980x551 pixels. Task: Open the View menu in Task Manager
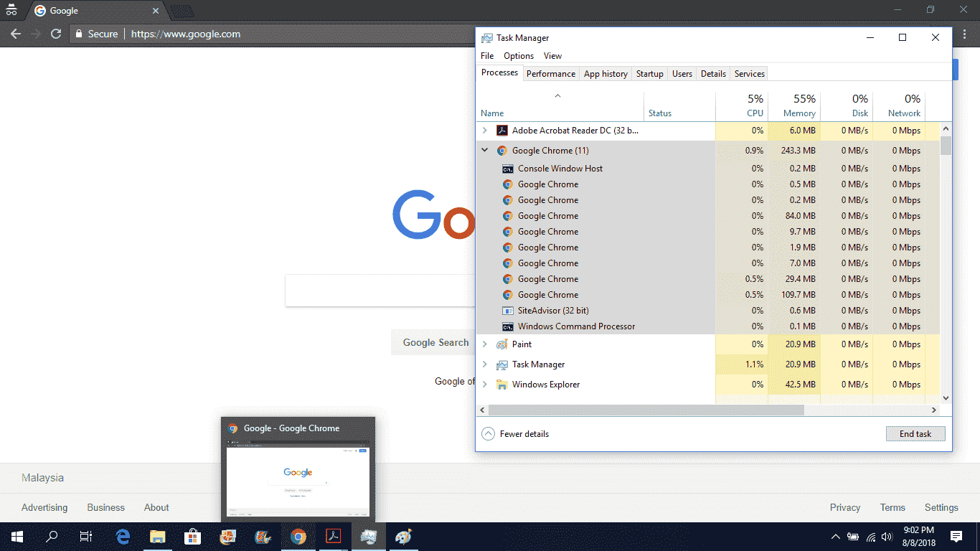pos(552,56)
